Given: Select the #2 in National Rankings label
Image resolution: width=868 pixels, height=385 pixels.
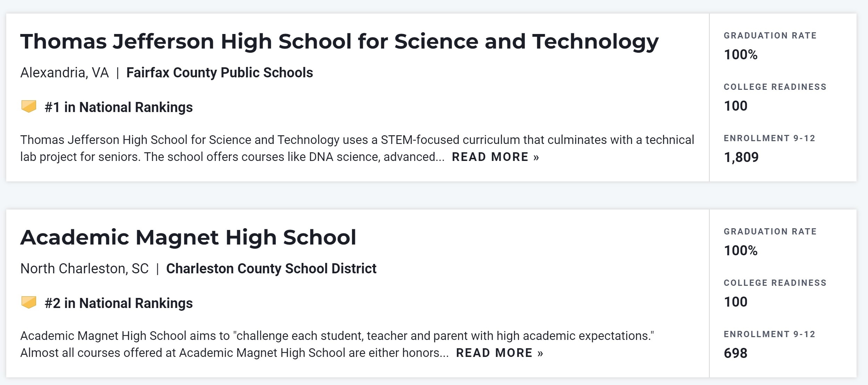Looking at the screenshot, I should 118,303.
